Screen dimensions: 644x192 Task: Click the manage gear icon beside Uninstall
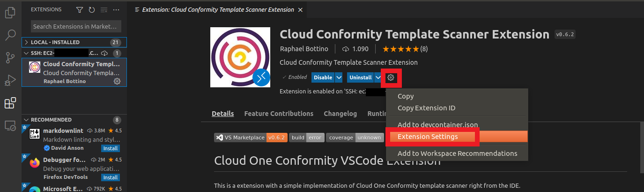[391, 77]
